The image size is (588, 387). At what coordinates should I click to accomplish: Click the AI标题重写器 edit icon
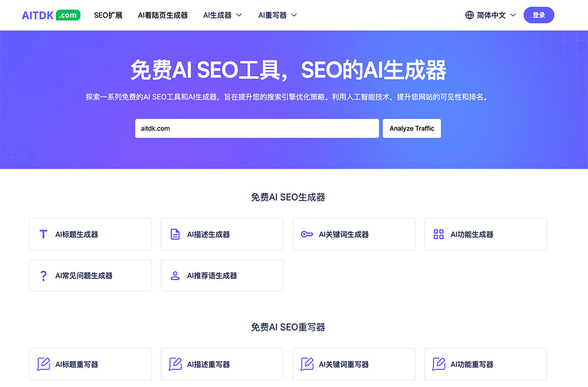(x=44, y=364)
